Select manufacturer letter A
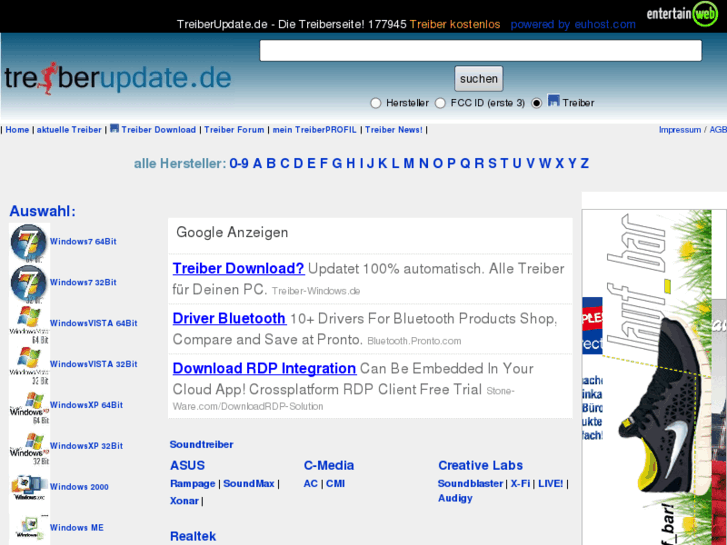727x545 pixels. pyautogui.click(x=257, y=163)
